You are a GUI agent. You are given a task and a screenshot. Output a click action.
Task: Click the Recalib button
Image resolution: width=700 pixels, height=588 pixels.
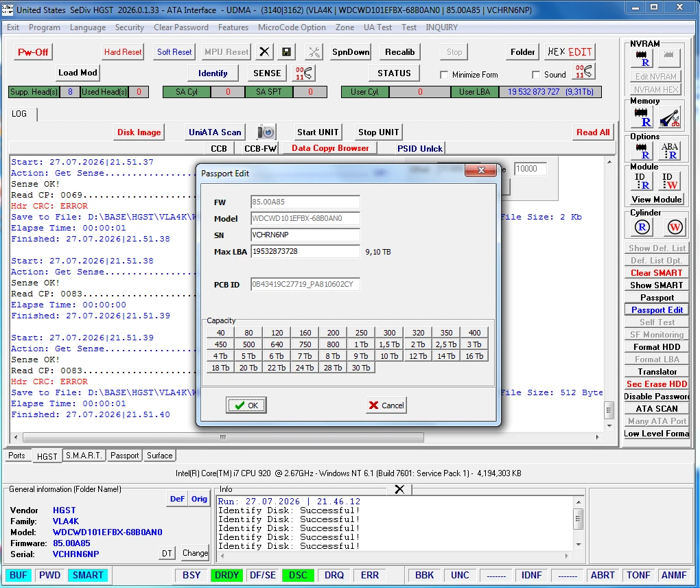pyautogui.click(x=399, y=51)
